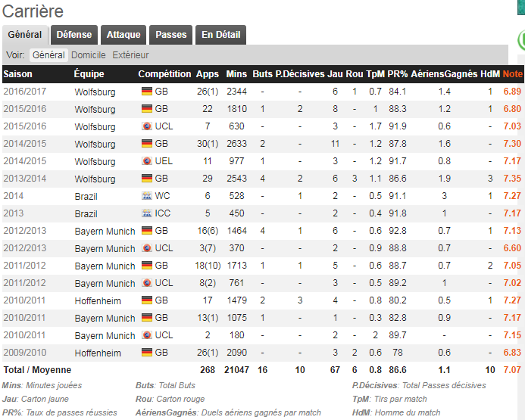Switch to the Défense tab
This screenshot has height=420, width=525.
pos(74,35)
